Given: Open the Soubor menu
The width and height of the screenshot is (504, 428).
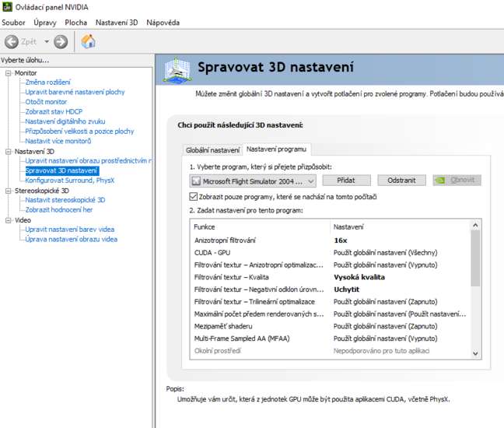Looking at the screenshot, I should coord(13,23).
